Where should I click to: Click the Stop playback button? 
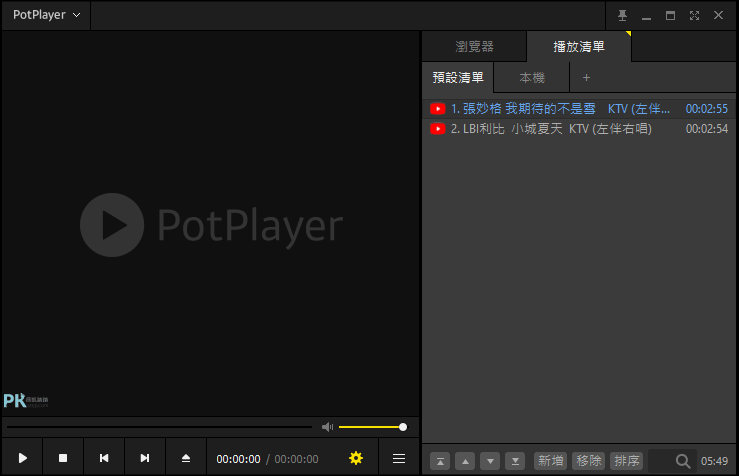pyautogui.click(x=63, y=458)
